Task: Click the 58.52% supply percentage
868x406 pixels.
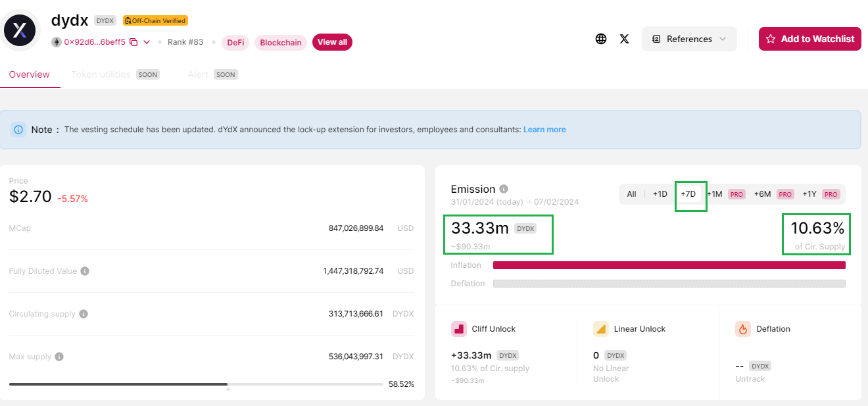Action: coord(401,384)
